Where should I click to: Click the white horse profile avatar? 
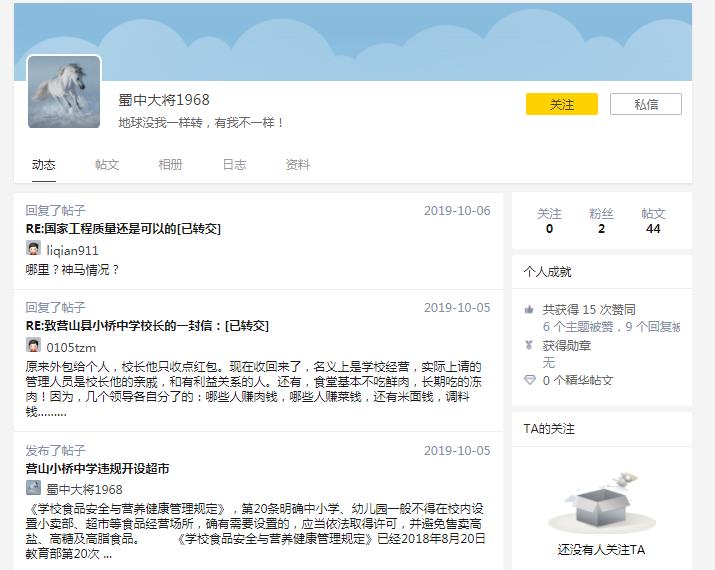(64, 92)
